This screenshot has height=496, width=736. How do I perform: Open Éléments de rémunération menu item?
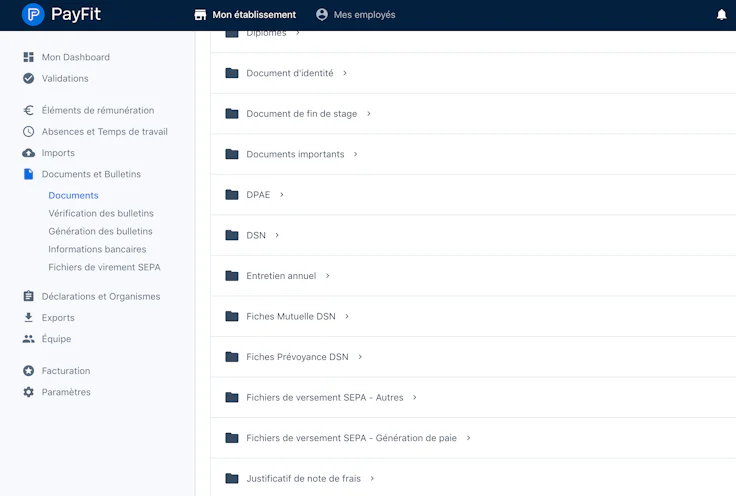coord(98,110)
